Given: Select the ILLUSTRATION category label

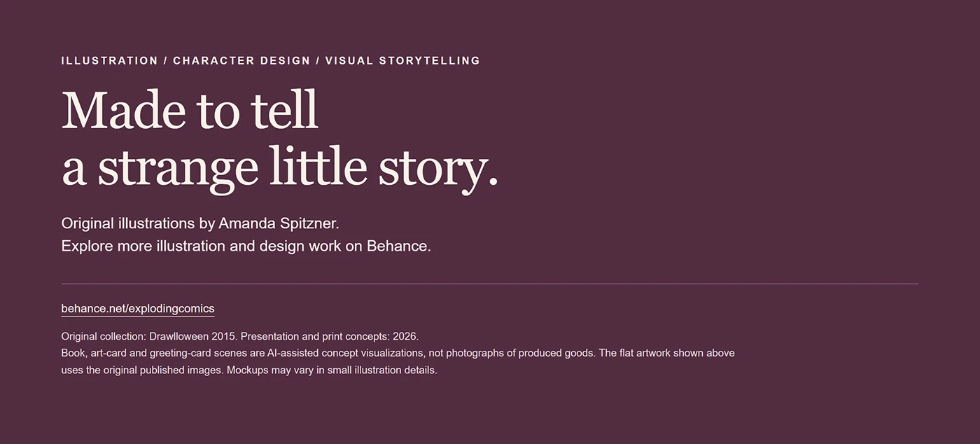Looking at the screenshot, I should 110,61.
